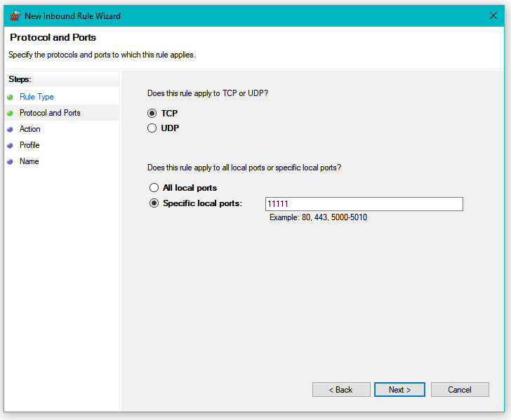Click the purple bullet beside Name
Viewport: 511px width, 420px height.
click(x=10, y=161)
